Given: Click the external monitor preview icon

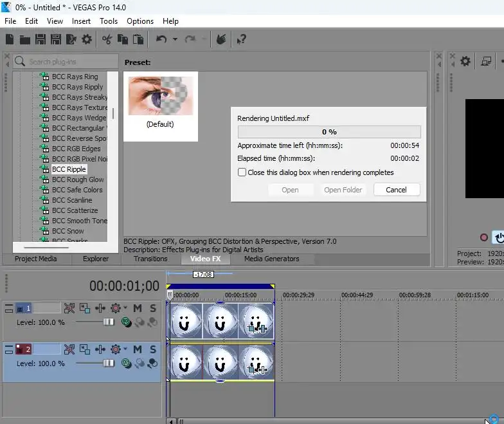Looking at the screenshot, I should click(x=486, y=60).
